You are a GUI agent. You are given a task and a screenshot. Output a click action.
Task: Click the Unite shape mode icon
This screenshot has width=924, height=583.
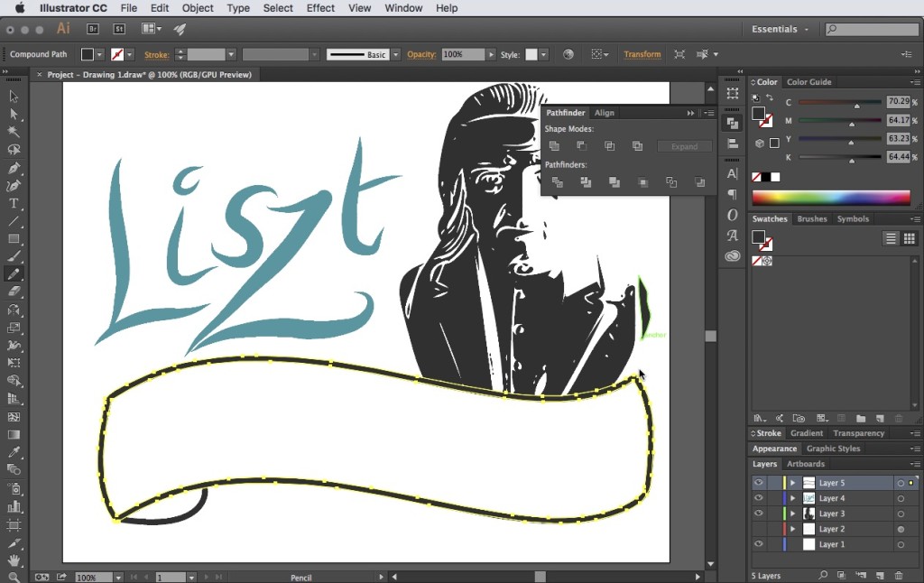(554, 145)
